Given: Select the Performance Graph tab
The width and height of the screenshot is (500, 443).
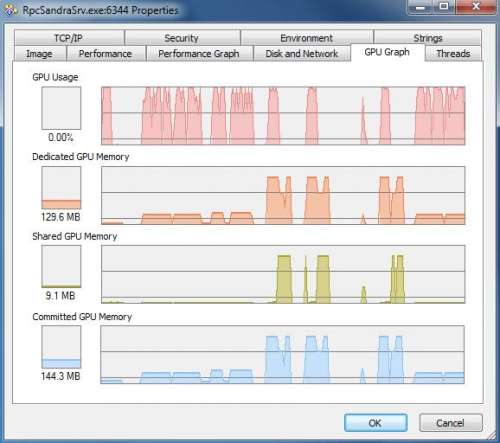Looking at the screenshot, I should [199, 54].
